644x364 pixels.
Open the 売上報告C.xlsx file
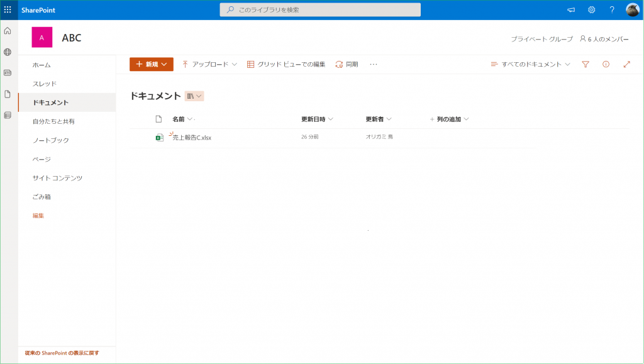click(192, 137)
